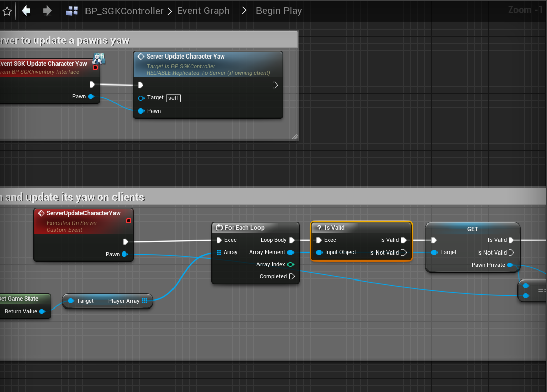Click the Pawn Private output pin
547x392 pixels.
(510, 265)
